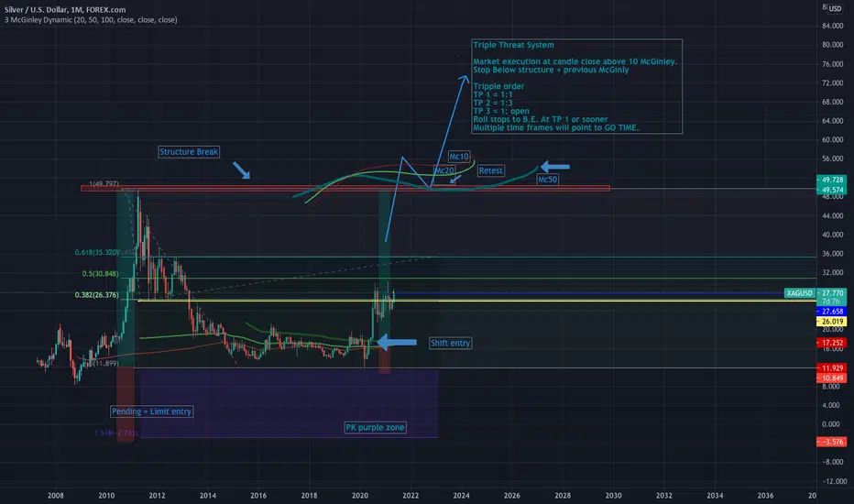Select the Pending = Limit entry label
This screenshot has height=504, width=854.
click(x=151, y=411)
